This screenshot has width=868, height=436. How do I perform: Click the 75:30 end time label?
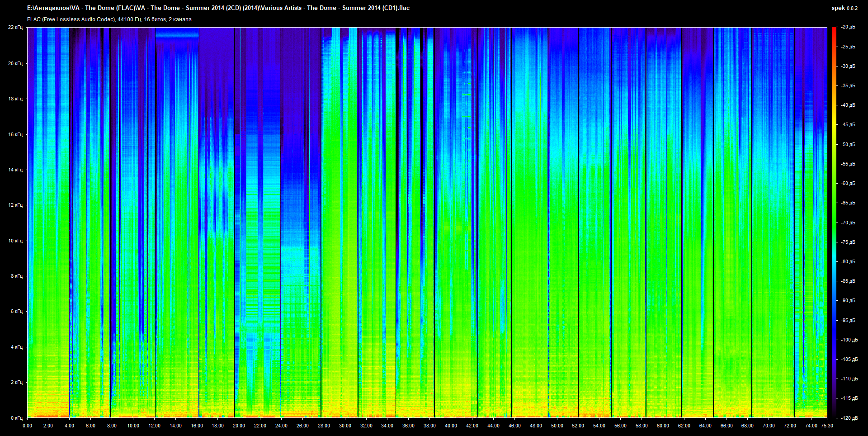point(827,426)
